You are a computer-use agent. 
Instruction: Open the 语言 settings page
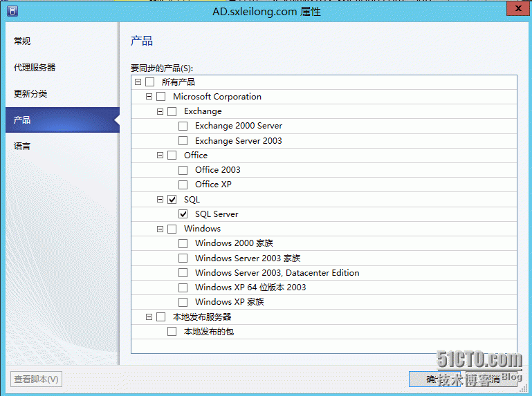[x=22, y=146]
